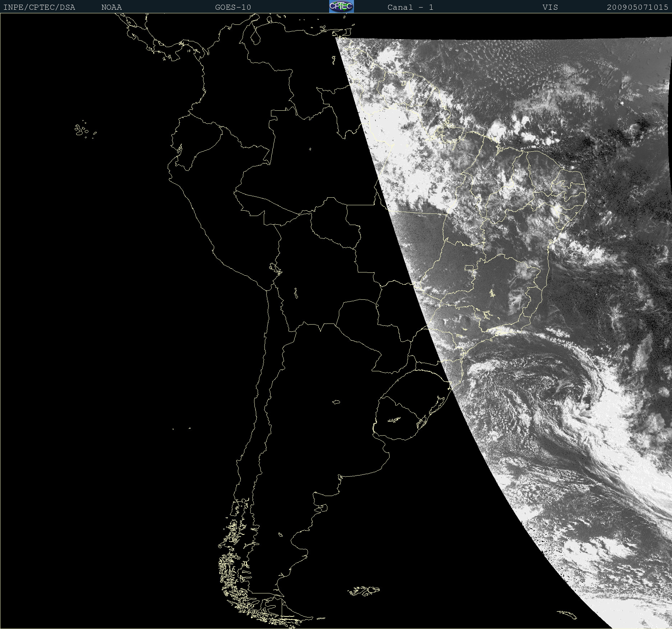Click the CPTEC logo in header

coord(341,6)
